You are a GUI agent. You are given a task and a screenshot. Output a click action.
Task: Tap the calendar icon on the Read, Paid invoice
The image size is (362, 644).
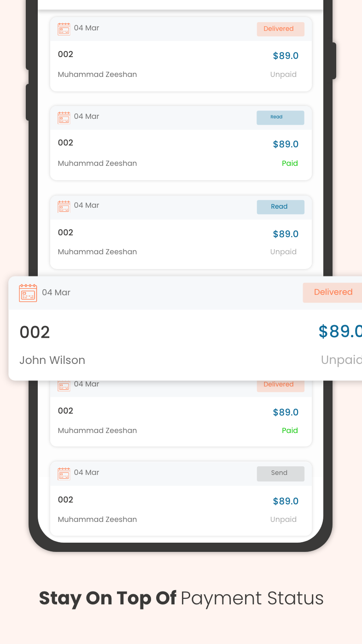64,117
